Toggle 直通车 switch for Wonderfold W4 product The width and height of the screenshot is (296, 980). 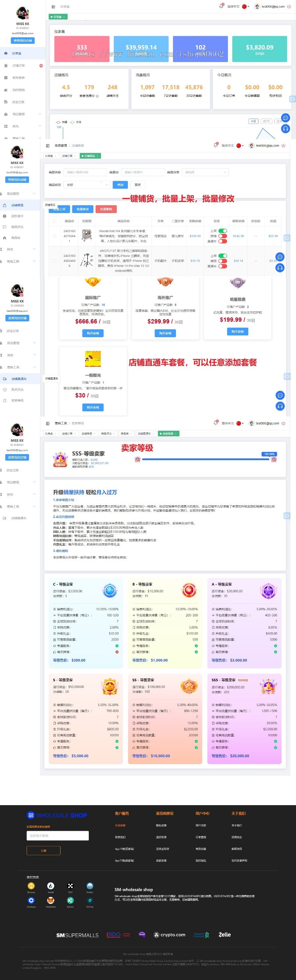point(223,241)
